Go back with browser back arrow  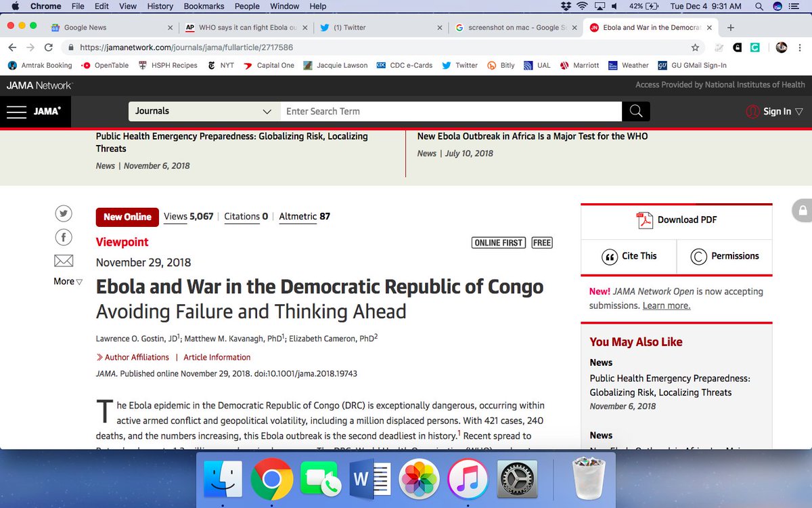[13, 47]
